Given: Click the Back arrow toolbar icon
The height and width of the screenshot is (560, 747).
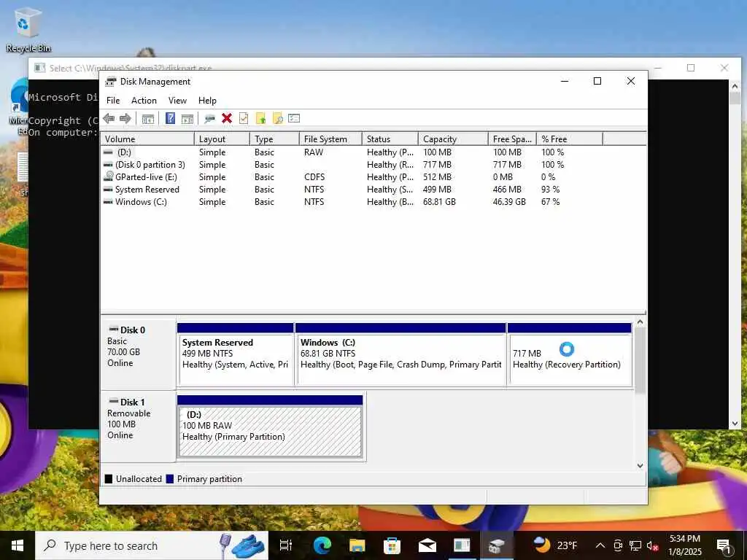Looking at the screenshot, I should pos(109,119).
